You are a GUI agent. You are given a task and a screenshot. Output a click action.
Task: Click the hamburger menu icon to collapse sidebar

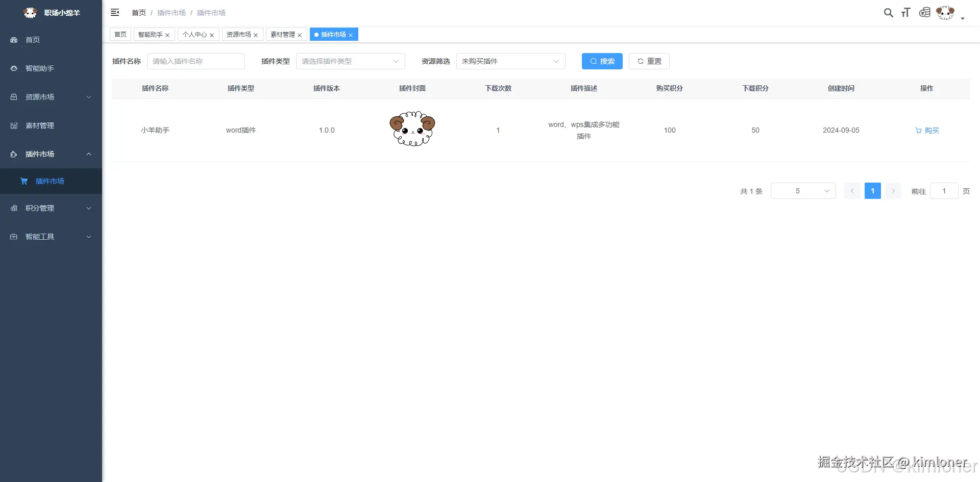point(115,12)
